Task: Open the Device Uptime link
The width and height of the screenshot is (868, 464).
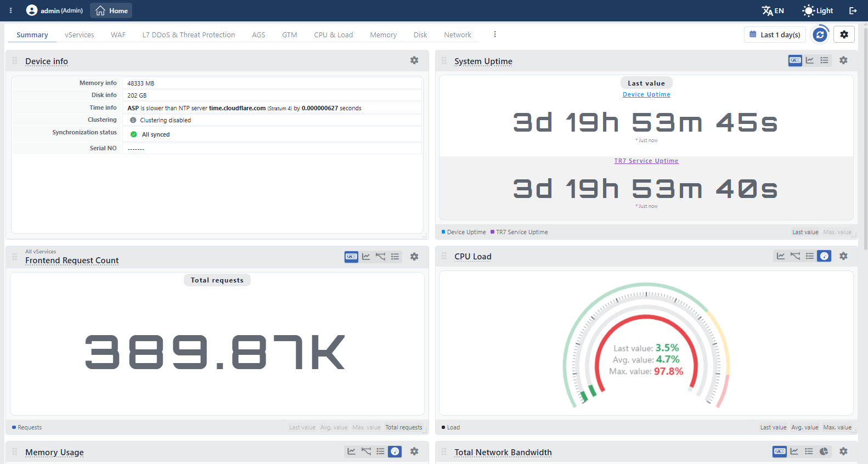Action: [x=646, y=94]
